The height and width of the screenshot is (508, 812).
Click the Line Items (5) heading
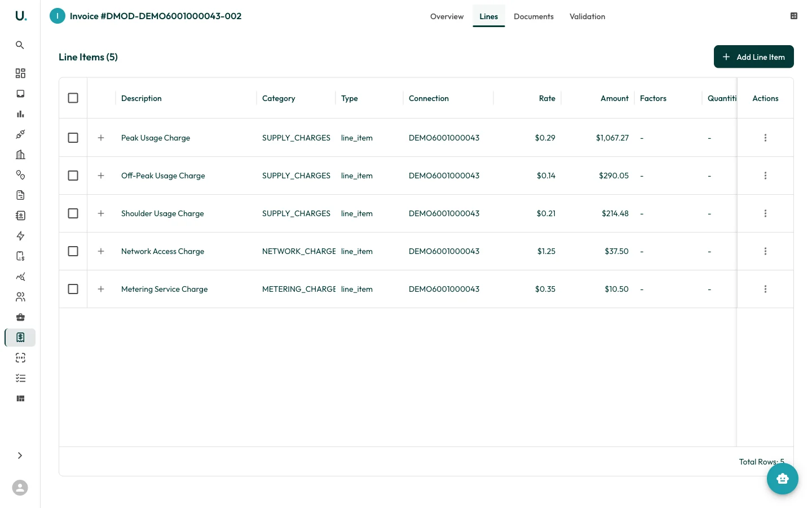(88, 57)
